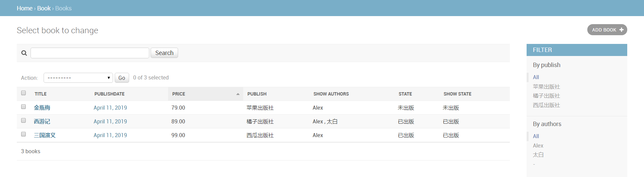Click the plus icon on Add Book
Screen dimensions: 644x177
[621, 30]
